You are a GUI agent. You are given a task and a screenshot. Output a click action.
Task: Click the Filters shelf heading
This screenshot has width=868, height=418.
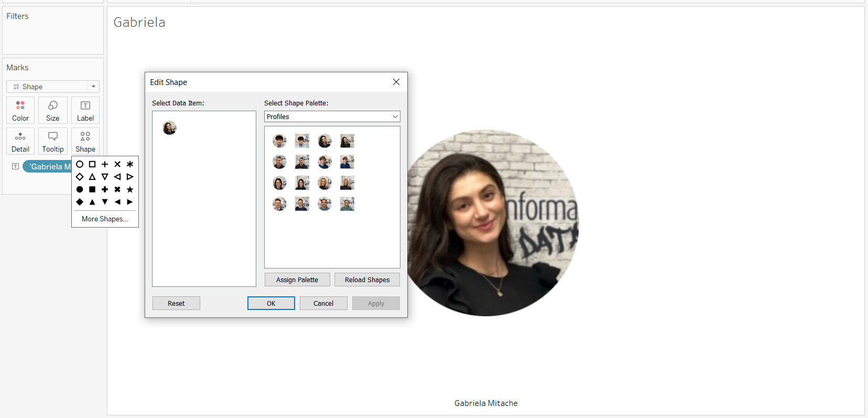click(x=17, y=16)
